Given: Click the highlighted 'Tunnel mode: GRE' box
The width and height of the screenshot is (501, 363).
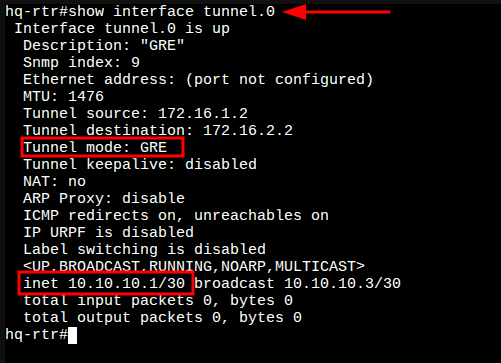Looking at the screenshot, I should tap(102, 147).
